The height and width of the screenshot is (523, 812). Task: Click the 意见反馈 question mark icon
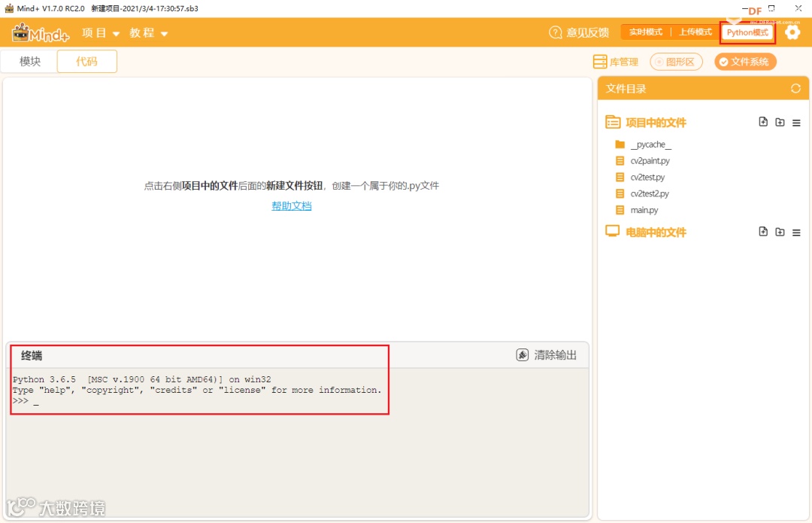coord(555,32)
